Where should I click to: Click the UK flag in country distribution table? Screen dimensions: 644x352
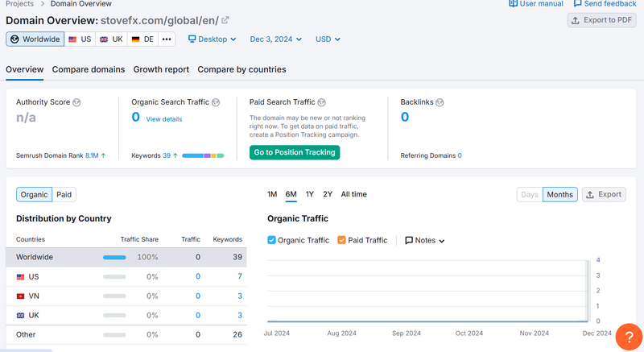(21, 316)
